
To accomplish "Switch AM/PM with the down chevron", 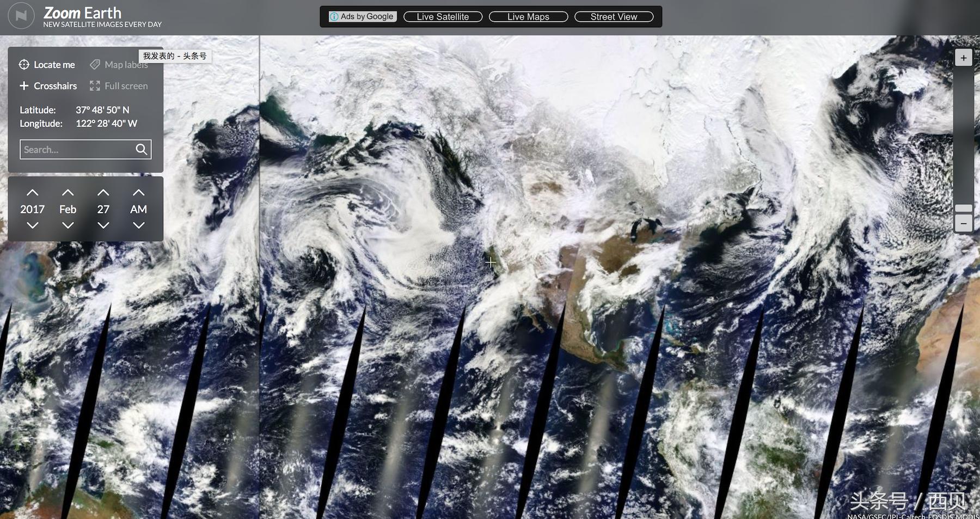I will (x=139, y=225).
